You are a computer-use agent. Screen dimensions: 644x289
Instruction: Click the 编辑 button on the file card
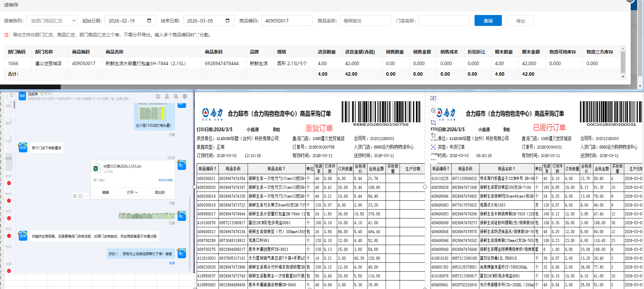pyautogui.click(x=105, y=193)
